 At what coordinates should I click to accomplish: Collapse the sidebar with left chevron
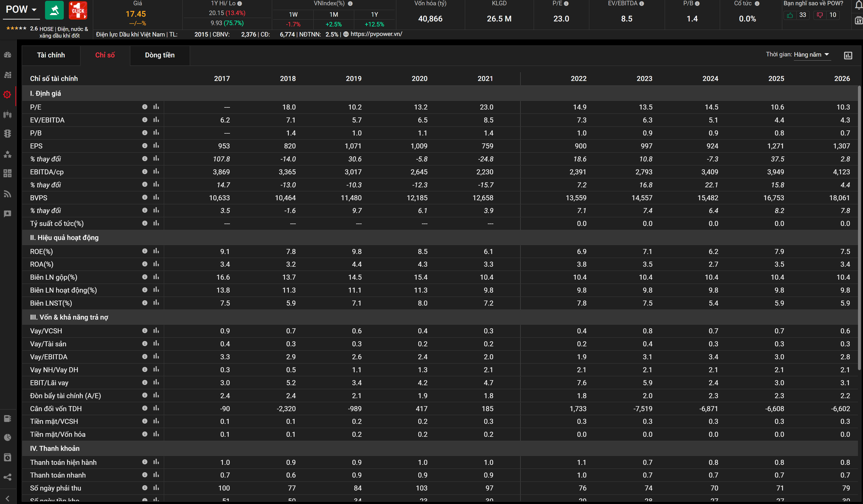(7, 498)
